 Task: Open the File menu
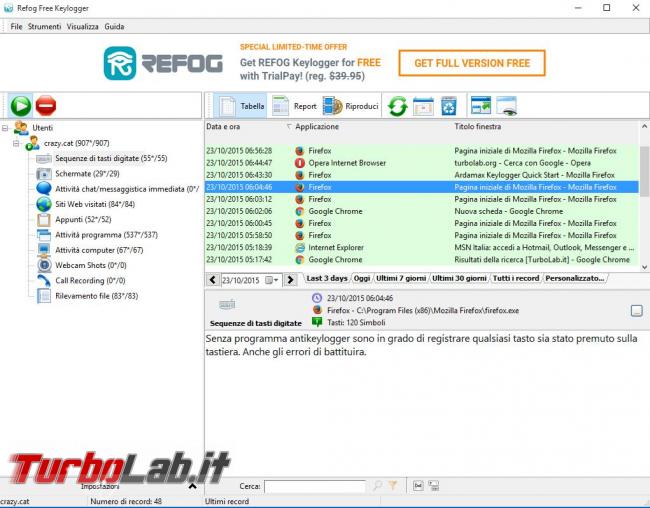16,27
